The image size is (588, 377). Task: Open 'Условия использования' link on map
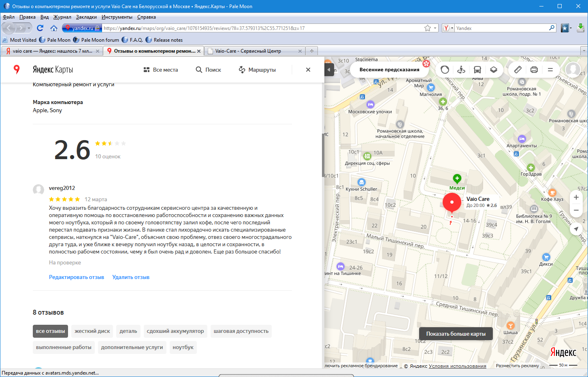pyautogui.click(x=457, y=366)
